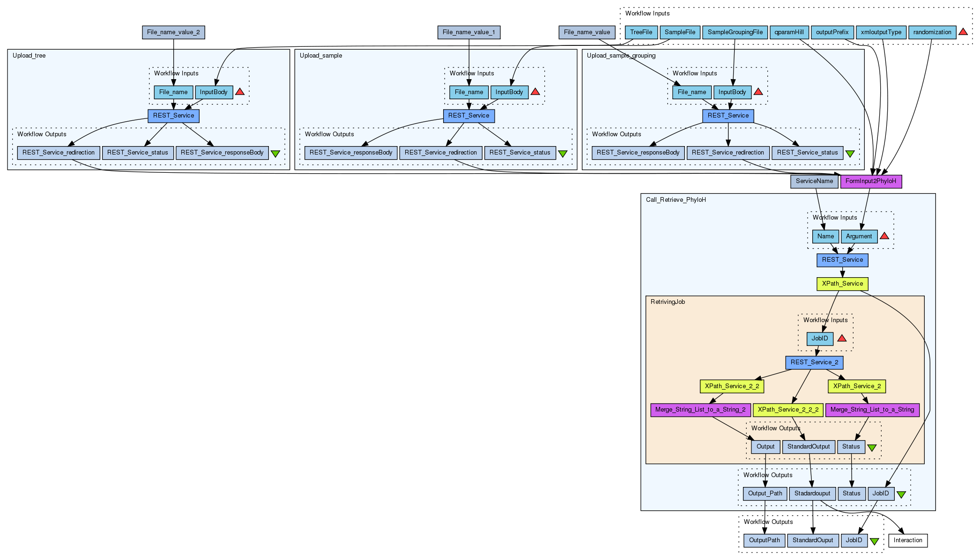980x560 pixels.
Task: Click the green triangle in Upload_sample_grouping outputs
Action: (x=850, y=153)
